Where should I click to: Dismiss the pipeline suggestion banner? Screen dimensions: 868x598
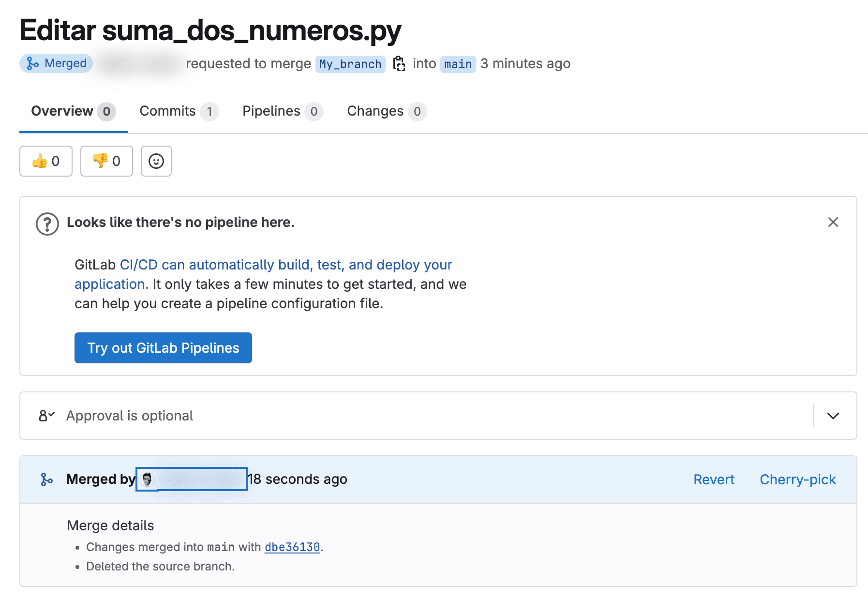tap(833, 223)
